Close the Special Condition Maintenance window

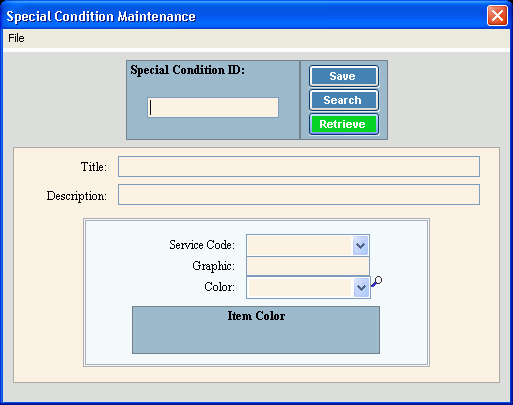(x=497, y=15)
